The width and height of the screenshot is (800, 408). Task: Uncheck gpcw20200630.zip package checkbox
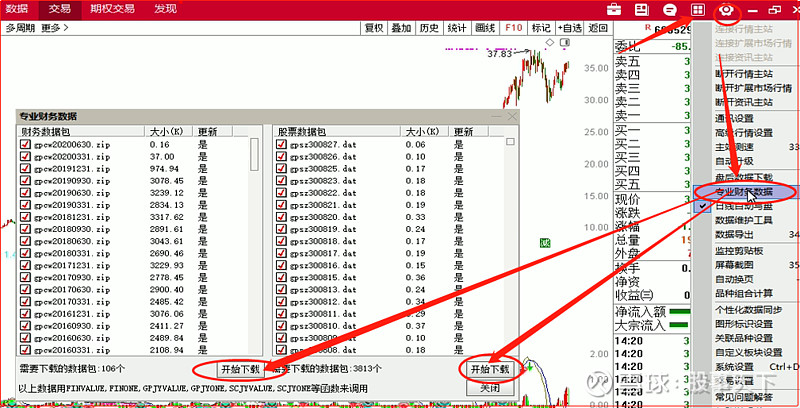[25, 144]
